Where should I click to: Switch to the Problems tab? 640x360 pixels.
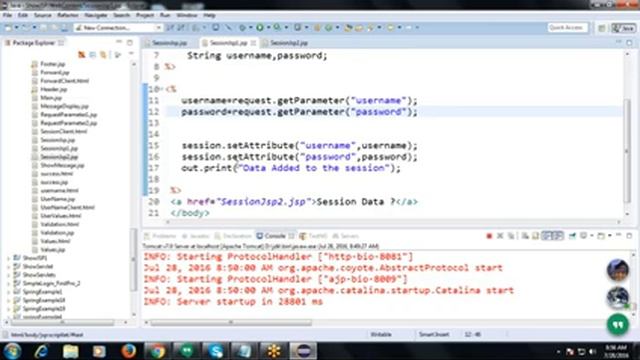coord(160,236)
